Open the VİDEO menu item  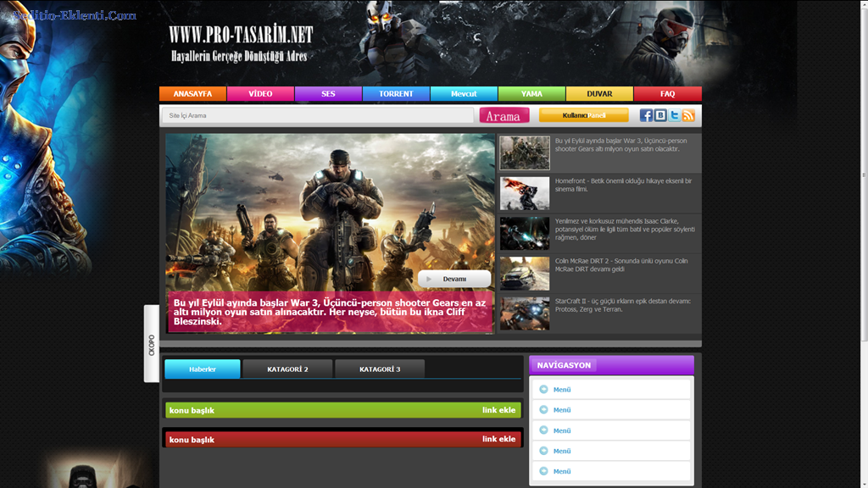tap(260, 93)
